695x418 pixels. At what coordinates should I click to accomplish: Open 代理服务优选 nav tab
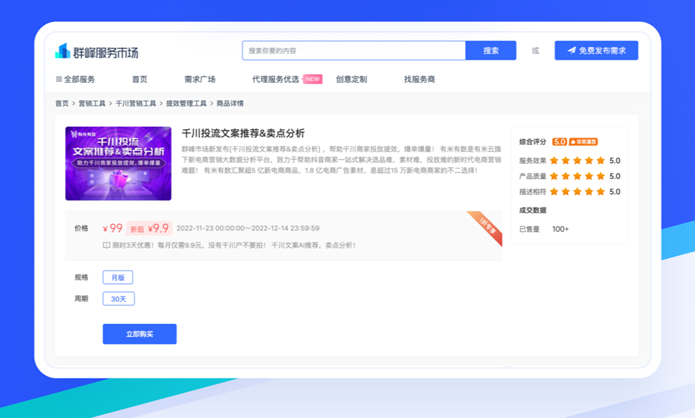click(x=275, y=79)
